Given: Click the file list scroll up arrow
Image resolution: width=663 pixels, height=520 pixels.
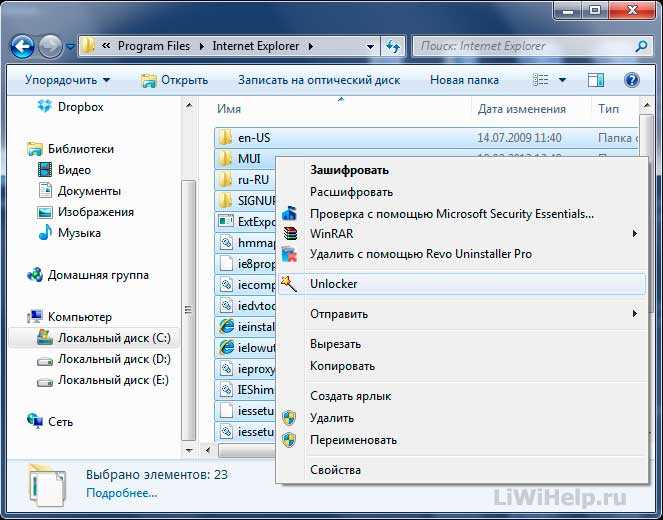Looking at the screenshot, I should tap(647, 104).
